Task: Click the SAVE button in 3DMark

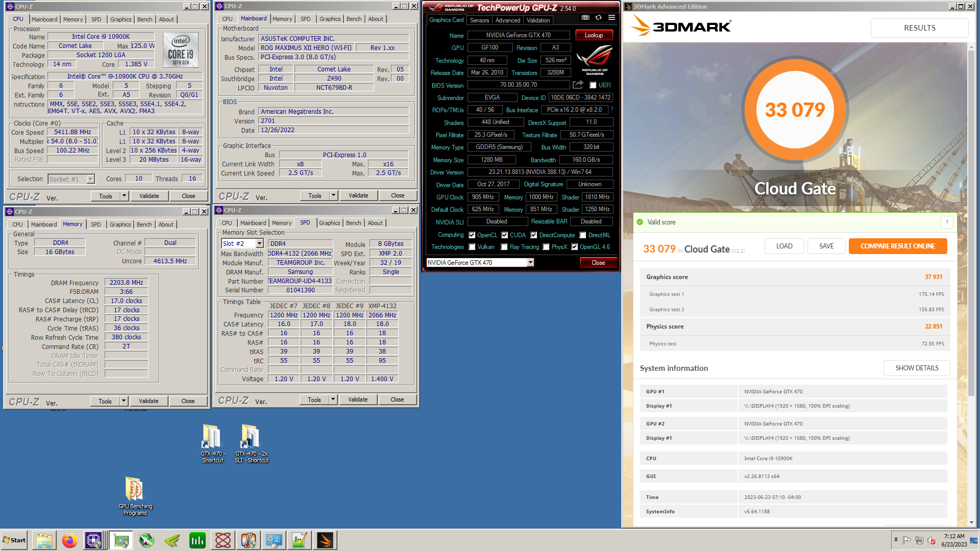Action: coord(826,246)
